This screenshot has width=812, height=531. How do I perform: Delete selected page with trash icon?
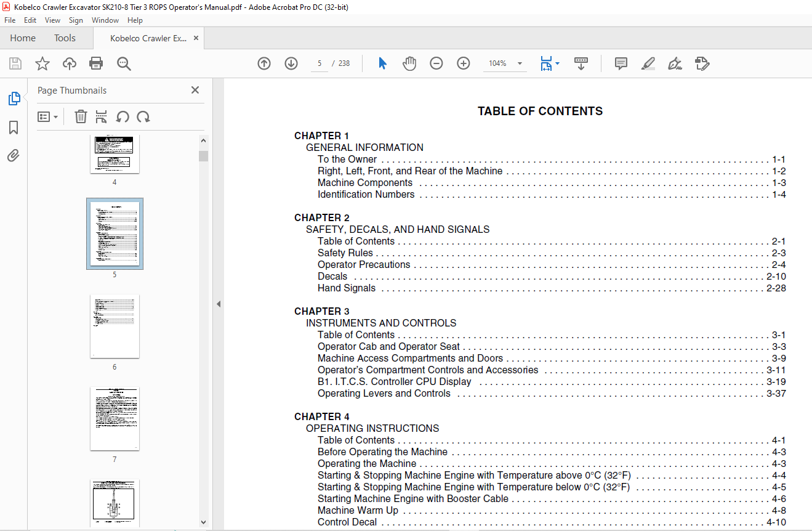pos(81,117)
